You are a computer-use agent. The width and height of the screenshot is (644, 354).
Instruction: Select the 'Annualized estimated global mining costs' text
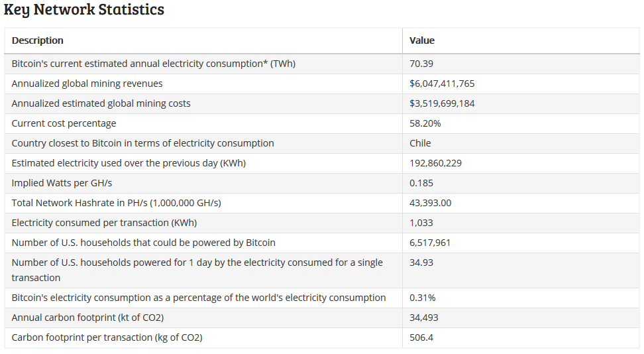(x=101, y=103)
